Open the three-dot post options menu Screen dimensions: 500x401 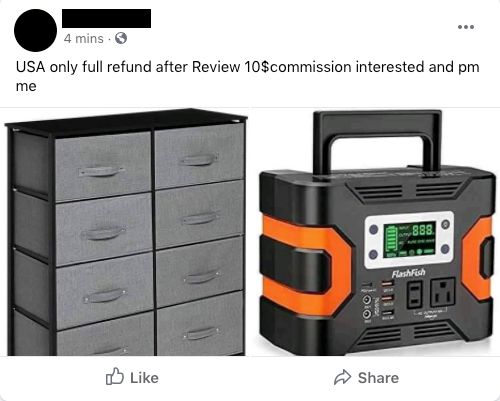tap(466, 27)
